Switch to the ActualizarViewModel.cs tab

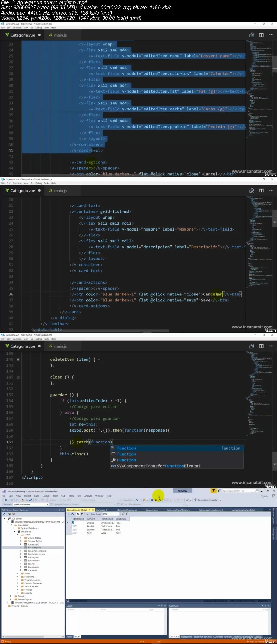click(243, 510)
